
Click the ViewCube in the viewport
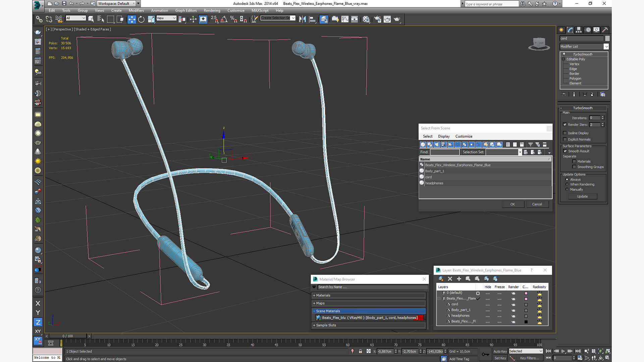point(539,44)
